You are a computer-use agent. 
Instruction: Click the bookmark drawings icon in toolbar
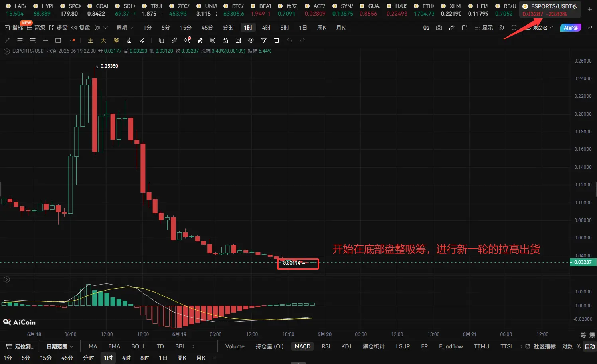[162, 40]
